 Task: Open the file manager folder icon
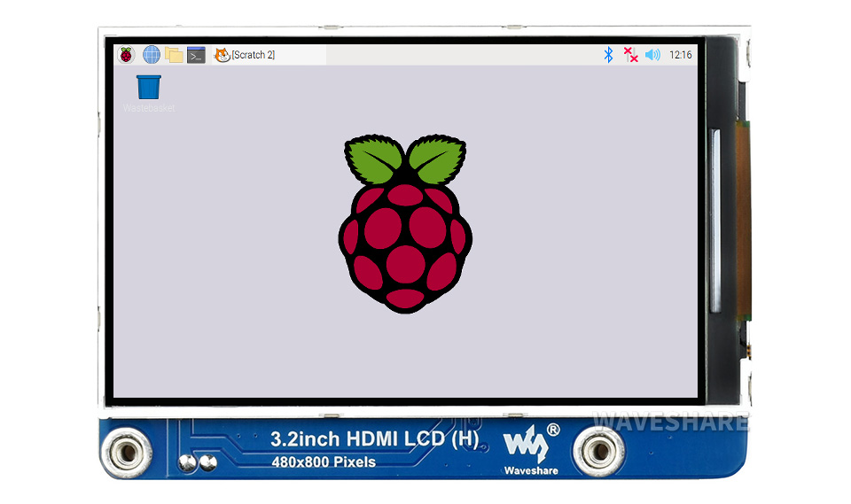(174, 55)
